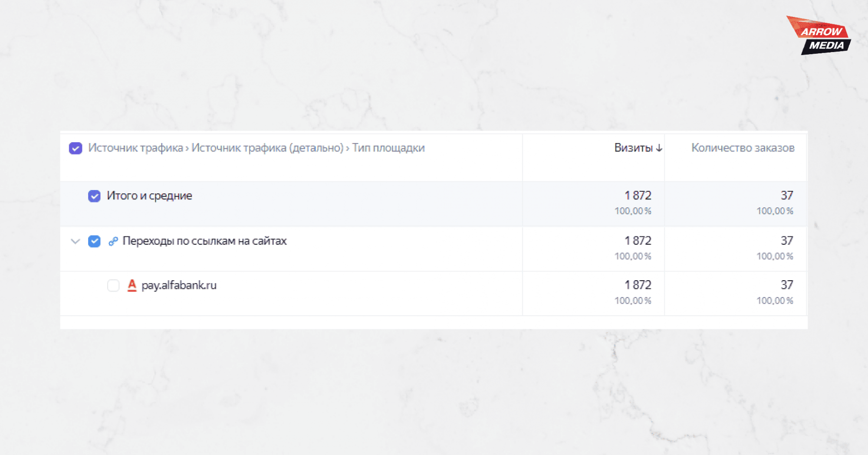
Task: Click the Alfabank red A icon
Action: point(132,285)
